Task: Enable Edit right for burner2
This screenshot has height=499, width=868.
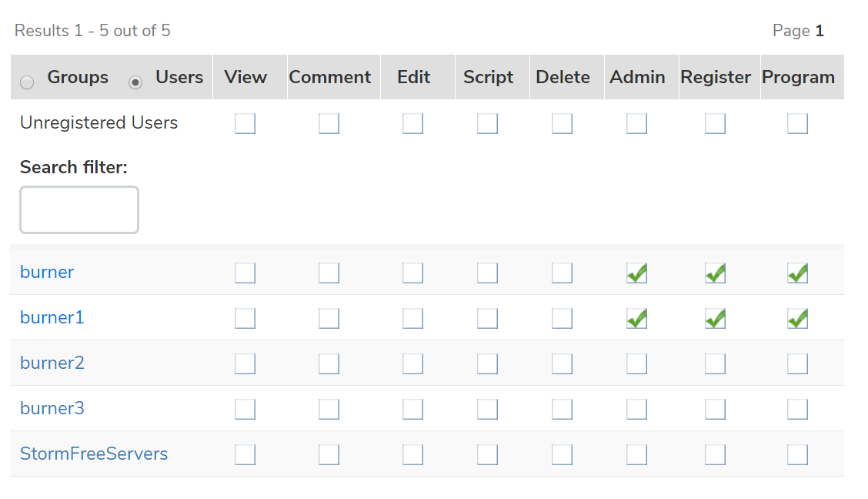Action: click(x=412, y=363)
